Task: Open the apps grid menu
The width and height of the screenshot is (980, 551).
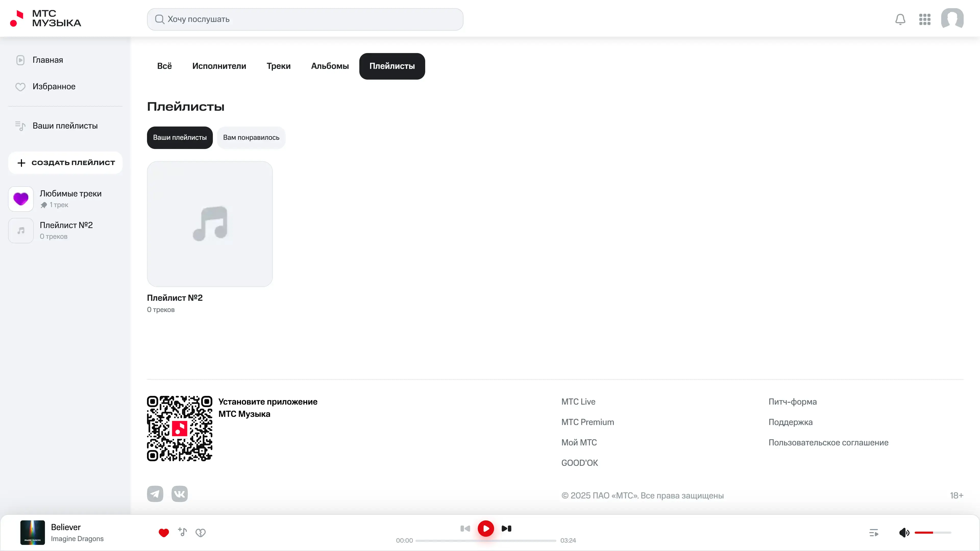Action: pyautogui.click(x=924, y=19)
